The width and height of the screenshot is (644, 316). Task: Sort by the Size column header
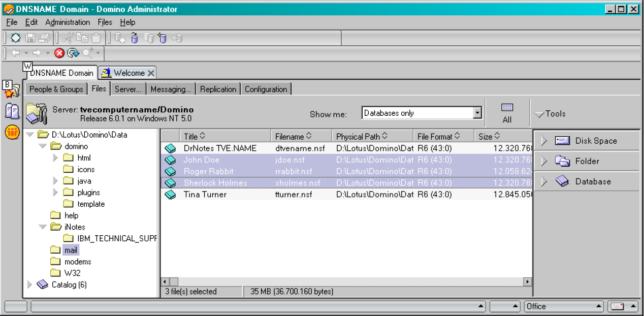[x=503, y=136]
